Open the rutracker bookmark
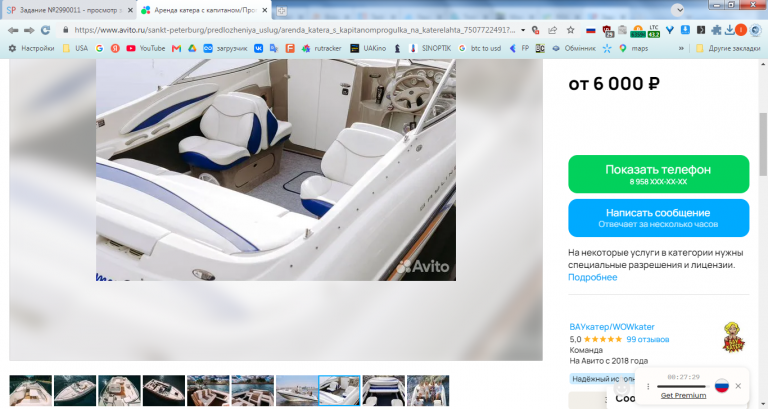This screenshot has height=409, width=768. (x=321, y=48)
